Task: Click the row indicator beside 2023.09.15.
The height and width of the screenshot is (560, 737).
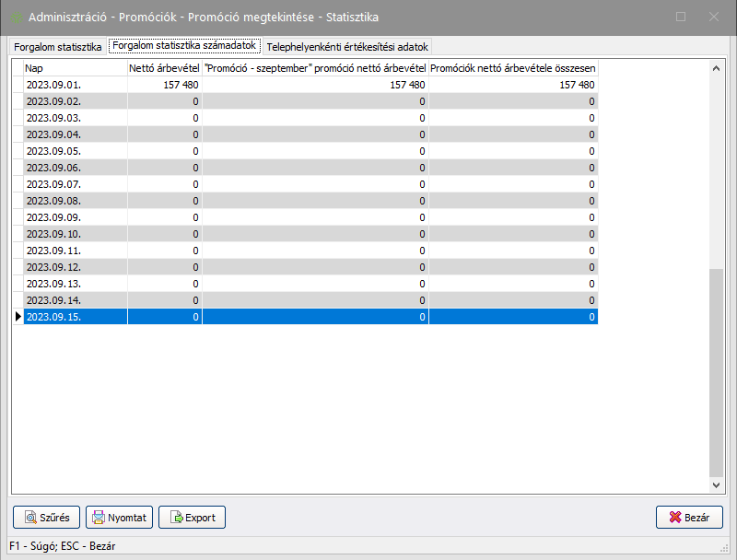Action: coord(17,317)
